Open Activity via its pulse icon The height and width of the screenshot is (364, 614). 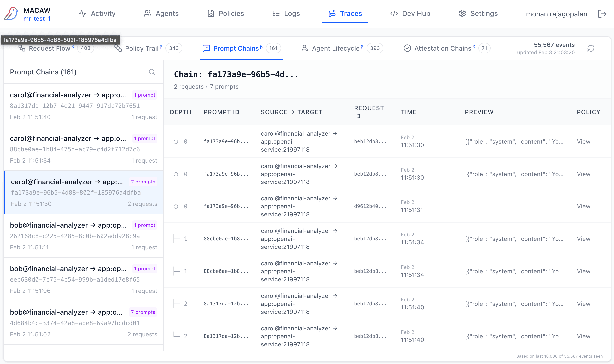click(x=83, y=14)
